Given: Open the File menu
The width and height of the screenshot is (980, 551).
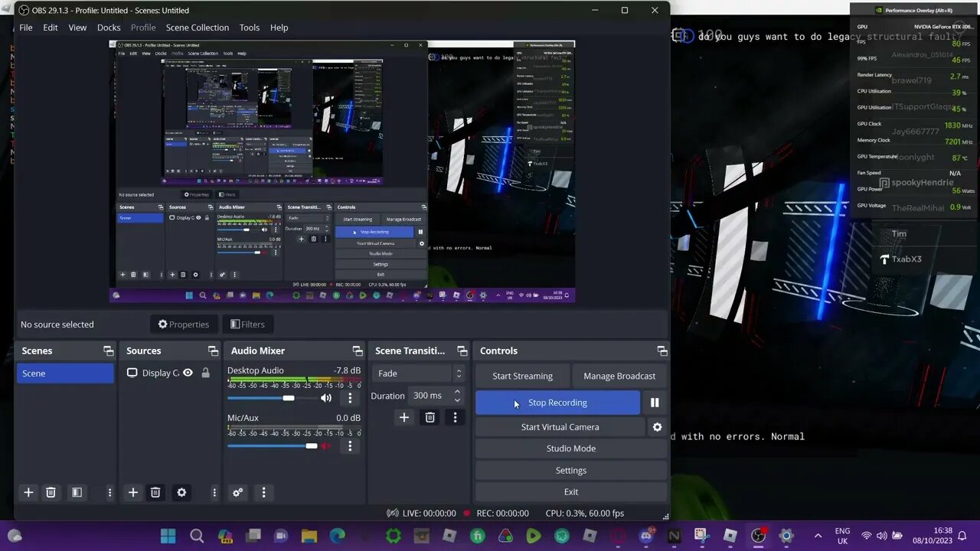Looking at the screenshot, I should point(26,28).
